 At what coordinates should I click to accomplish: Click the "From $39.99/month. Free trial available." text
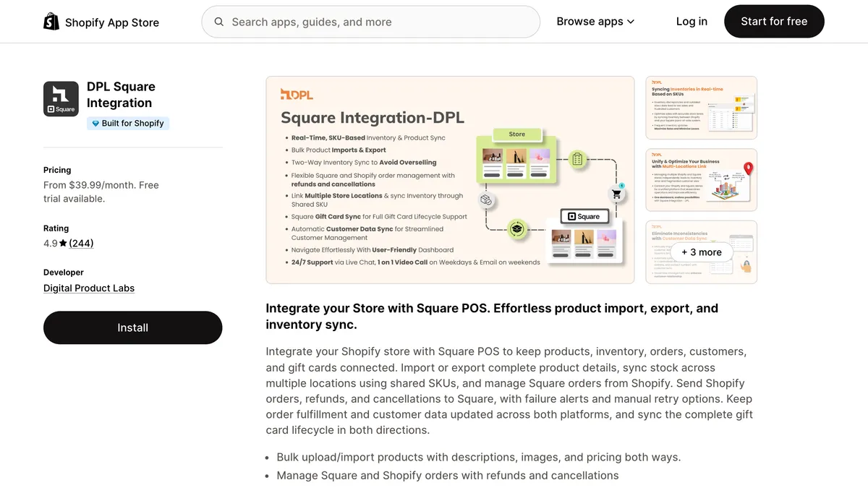pos(101,192)
